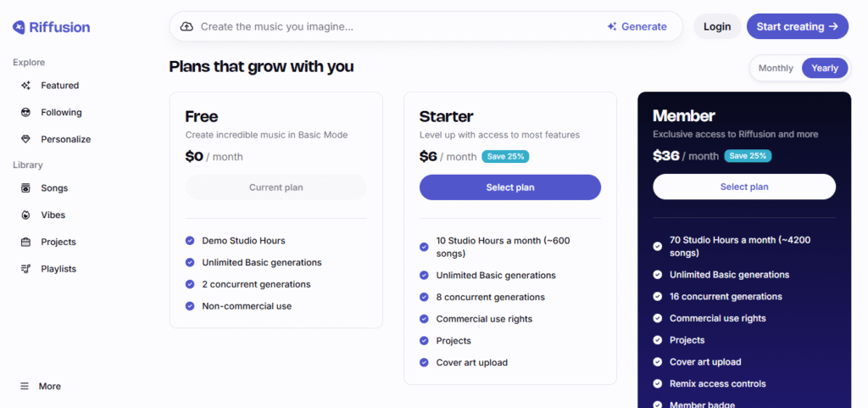The image size is (868, 408).
Task: Open the Songs library icon
Action: click(25, 188)
